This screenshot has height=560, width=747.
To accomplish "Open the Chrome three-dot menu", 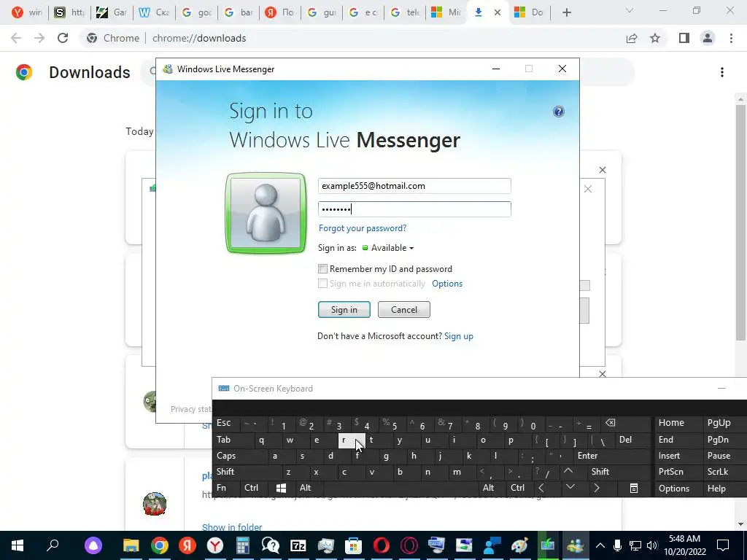I will pos(731,38).
